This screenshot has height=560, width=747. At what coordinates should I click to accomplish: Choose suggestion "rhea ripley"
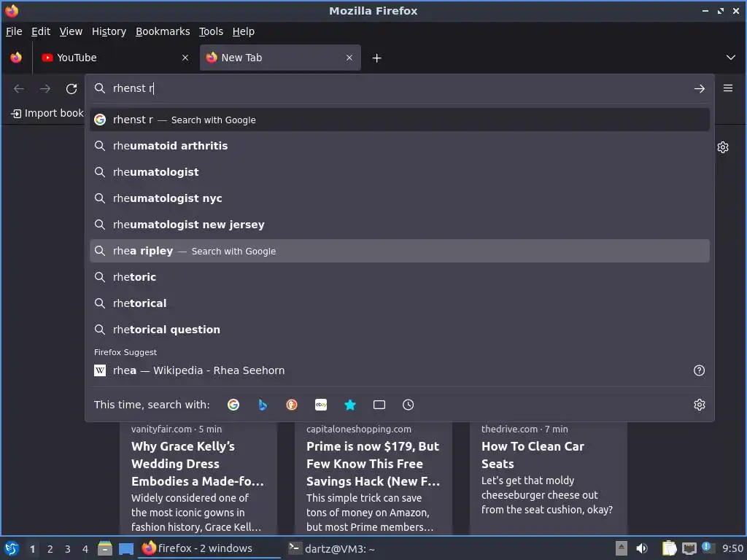pyautogui.click(x=400, y=251)
